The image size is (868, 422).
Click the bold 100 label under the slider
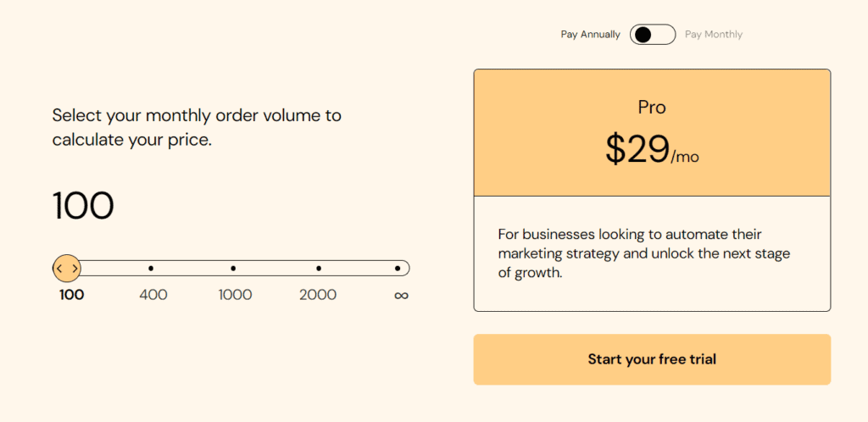pyautogui.click(x=72, y=295)
